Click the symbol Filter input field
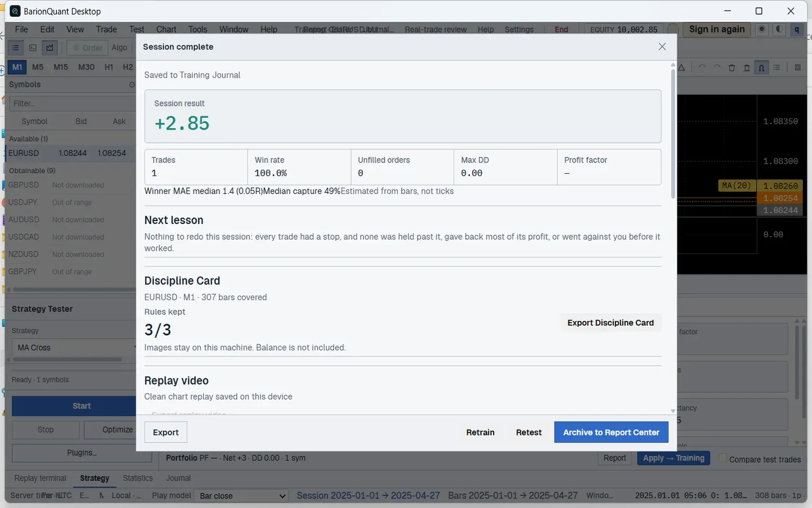 tap(72, 103)
